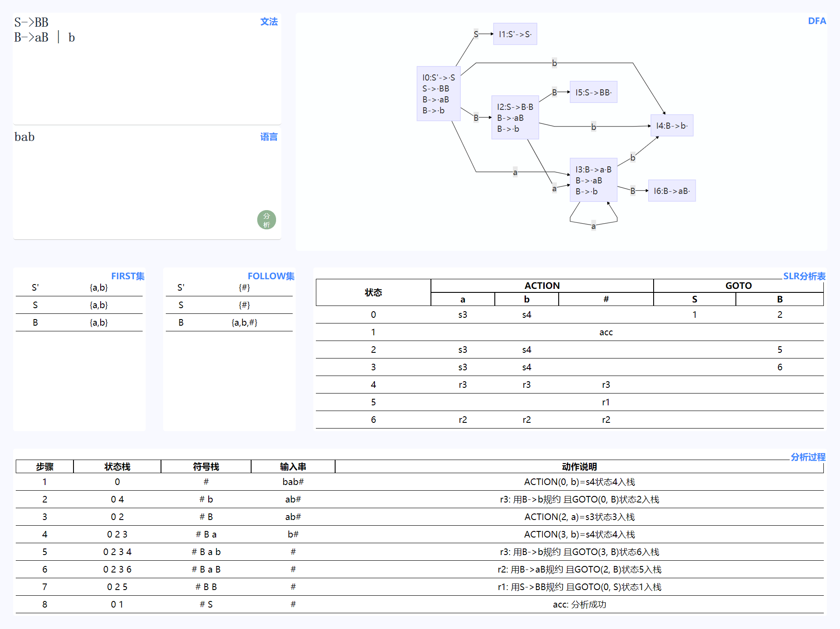Click the 动作说明 column header
Viewport: 840px width, 629px height.
(x=579, y=467)
